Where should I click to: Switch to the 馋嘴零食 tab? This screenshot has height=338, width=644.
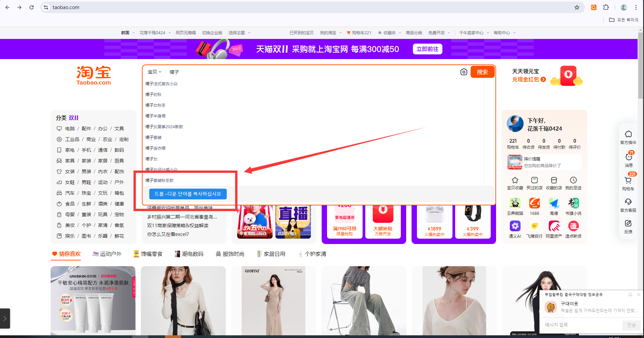point(148,254)
